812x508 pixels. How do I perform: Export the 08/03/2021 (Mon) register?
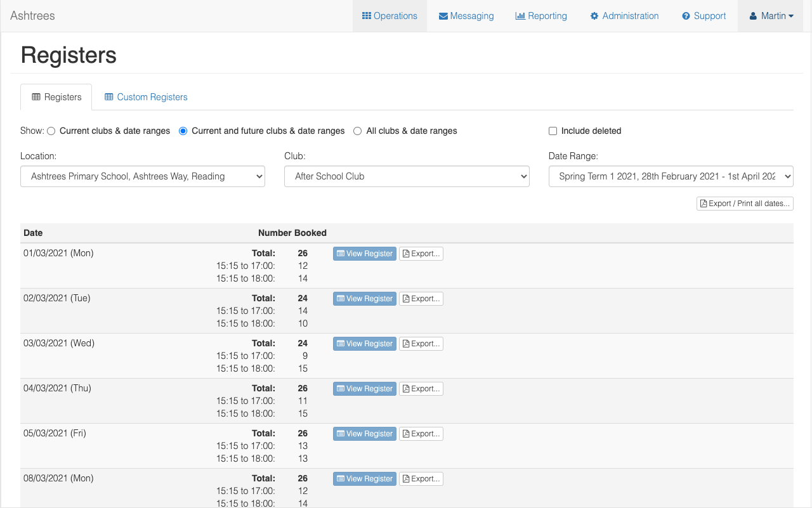point(421,479)
